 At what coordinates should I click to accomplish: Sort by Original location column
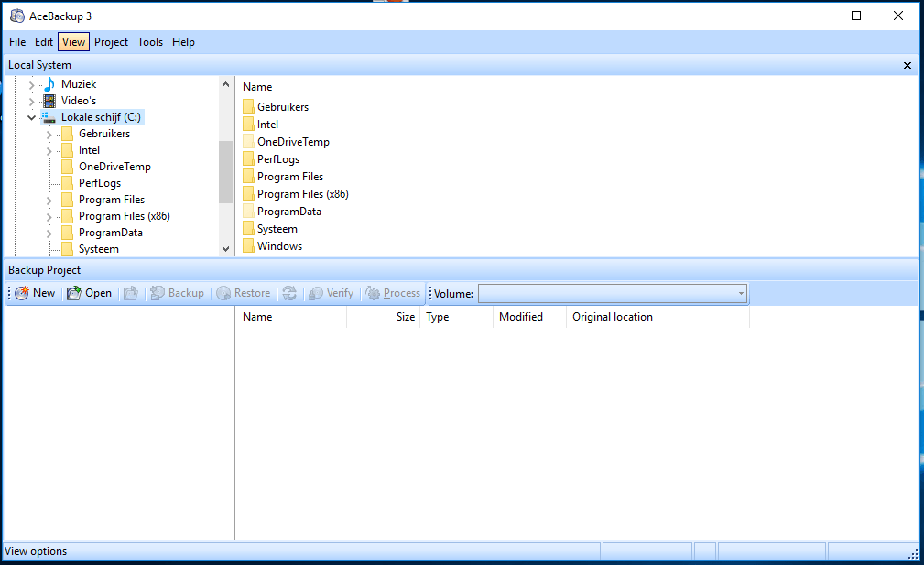(658, 317)
